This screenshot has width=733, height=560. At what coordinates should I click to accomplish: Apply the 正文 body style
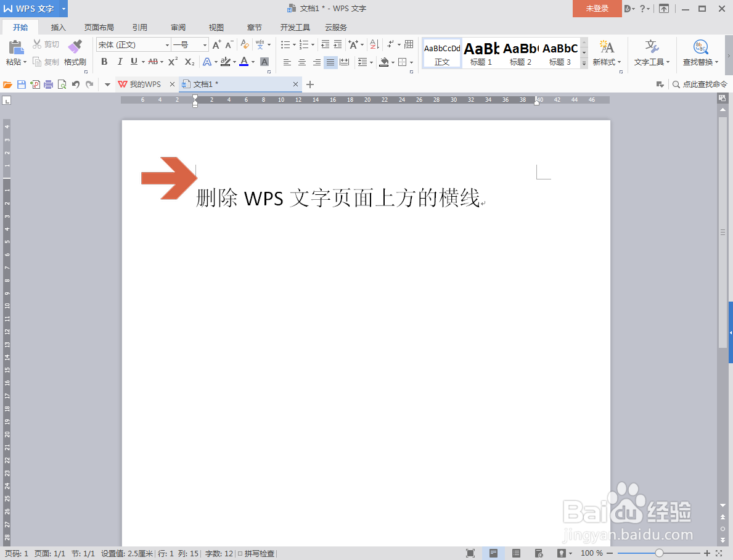pos(442,54)
